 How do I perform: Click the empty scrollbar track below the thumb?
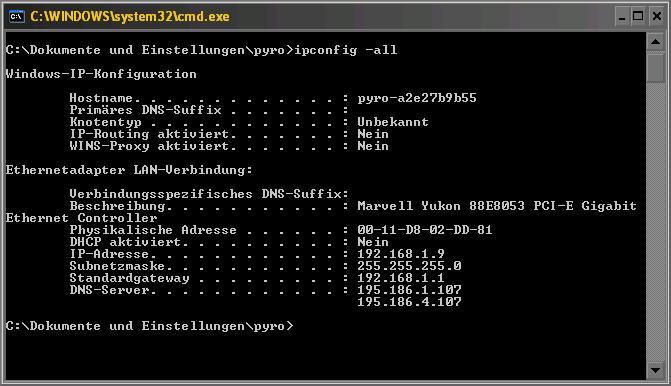pos(655,222)
